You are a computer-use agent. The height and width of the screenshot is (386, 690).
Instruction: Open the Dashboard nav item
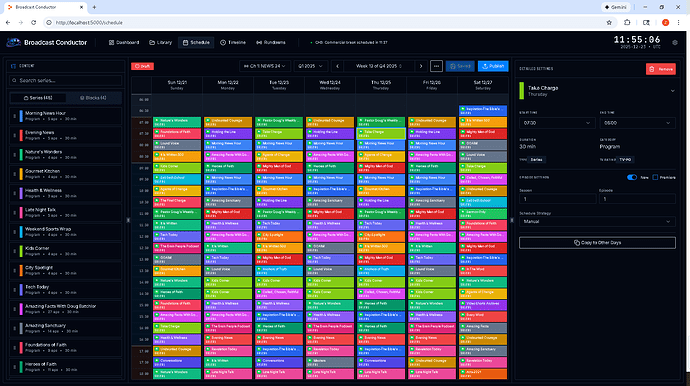pyautogui.click(x=124, y=43)
